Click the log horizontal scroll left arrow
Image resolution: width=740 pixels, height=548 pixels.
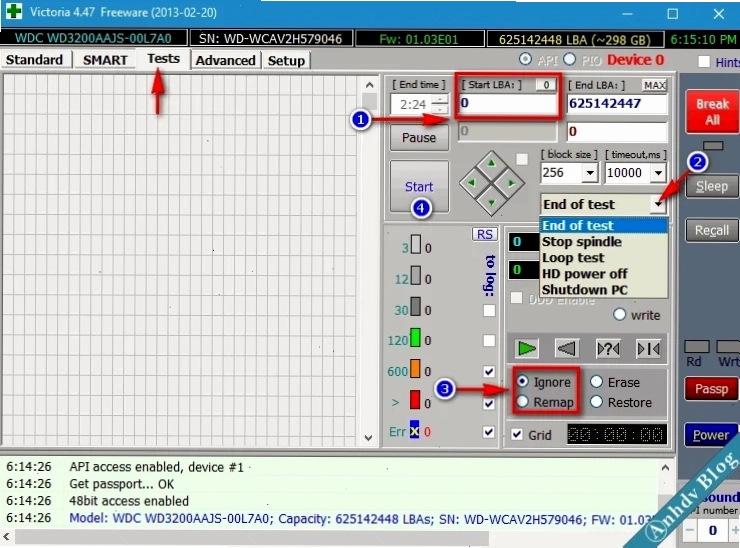click(x=6, y=537)
